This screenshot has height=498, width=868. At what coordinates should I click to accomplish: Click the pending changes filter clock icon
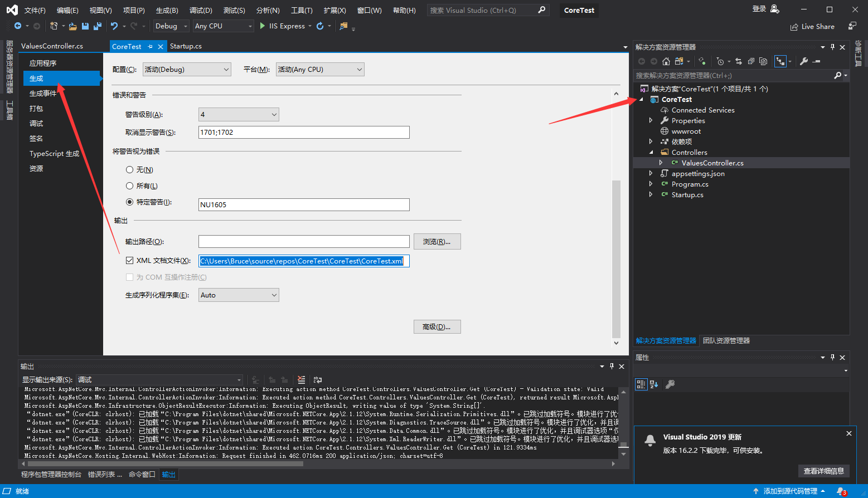pyautogui.click(x=720, y=61)
